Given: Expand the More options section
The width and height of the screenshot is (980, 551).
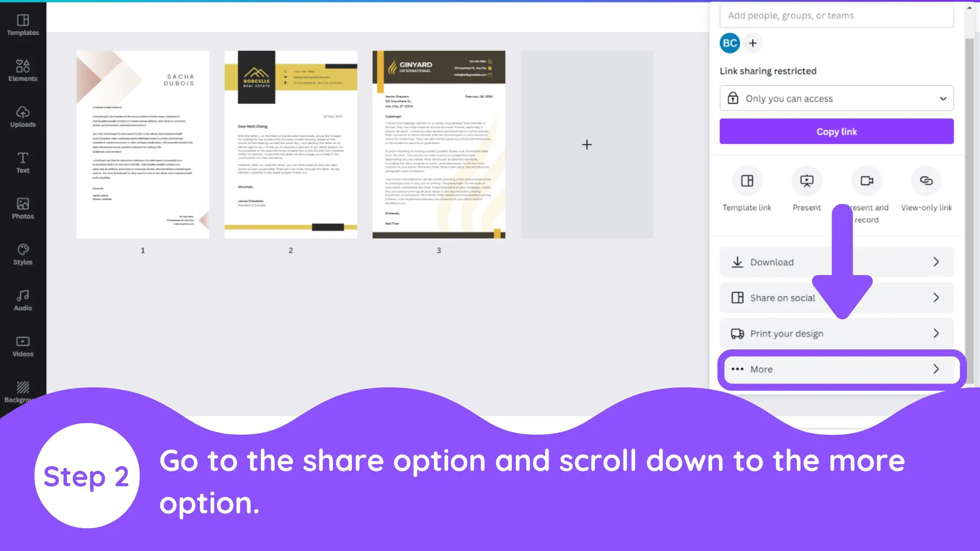Looking at the screenshot, I should (x=836, y=369).
